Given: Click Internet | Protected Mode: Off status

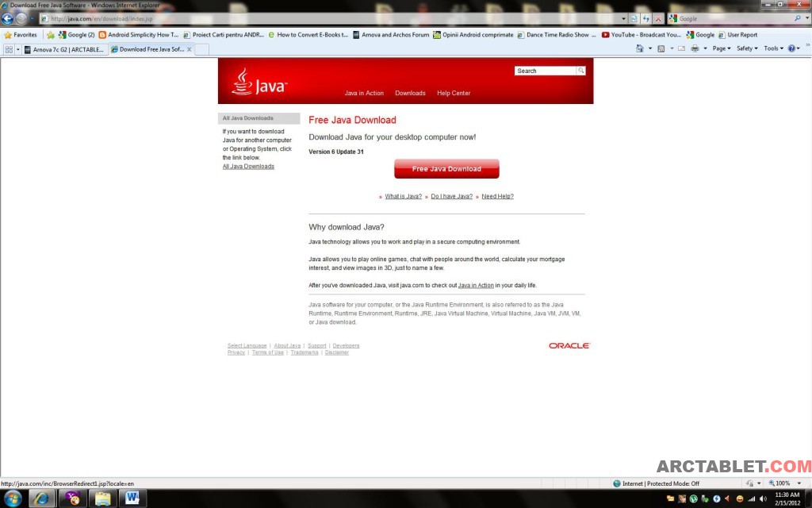Looking at the screenshot, I should (x=656, y=483).
